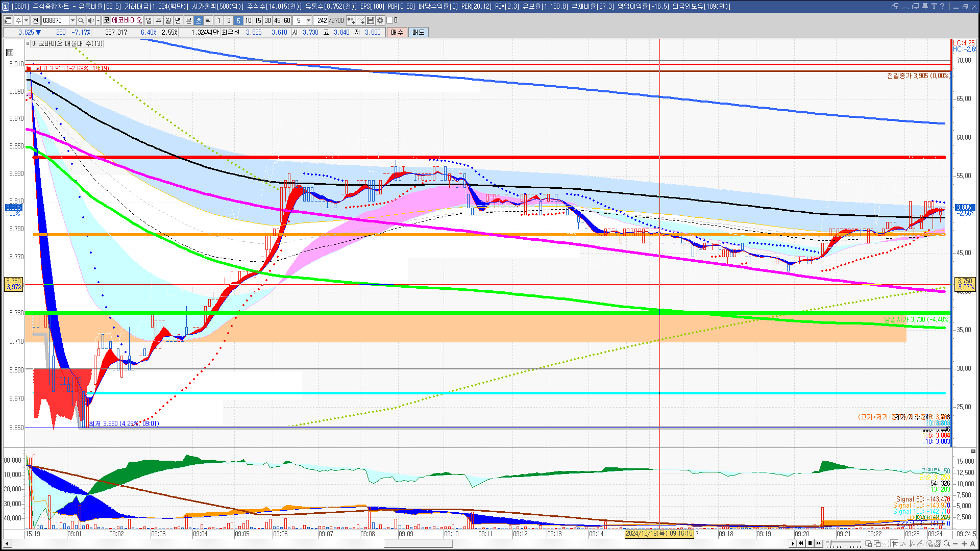
Task: Select the 일 (daily) chart tab
Action: tap(149, 20)
